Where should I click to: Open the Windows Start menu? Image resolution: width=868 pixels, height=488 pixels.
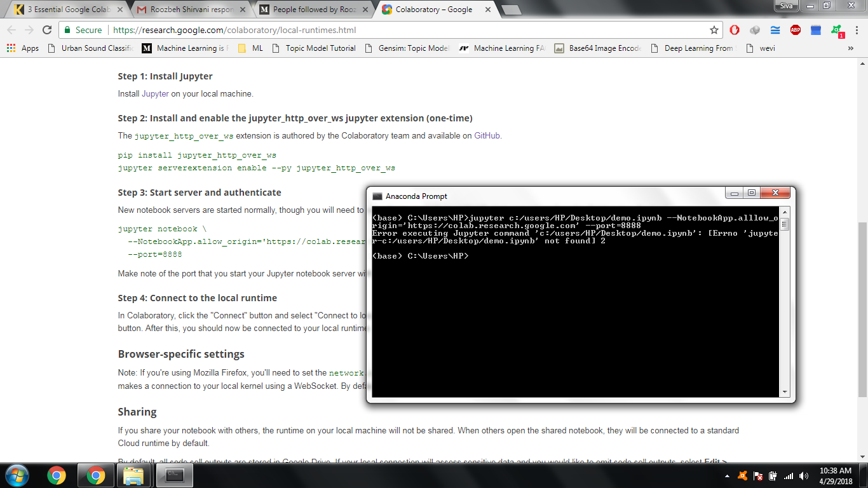click(17, 475)
